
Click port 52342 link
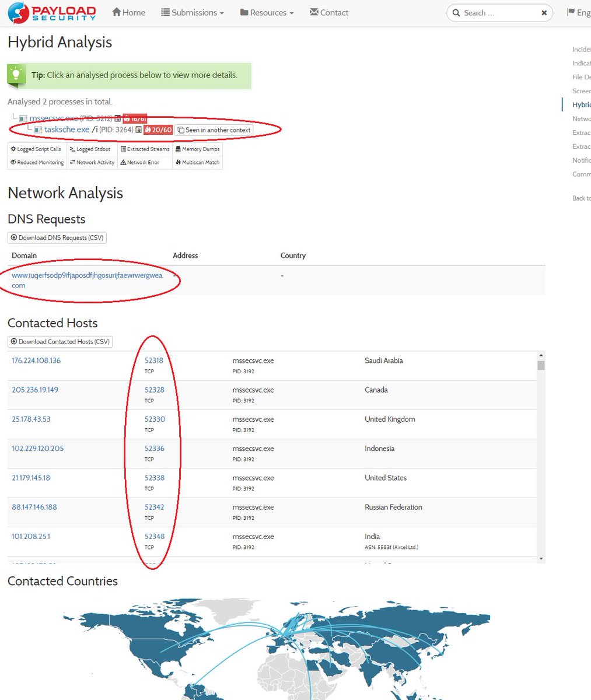click(155, 507)
